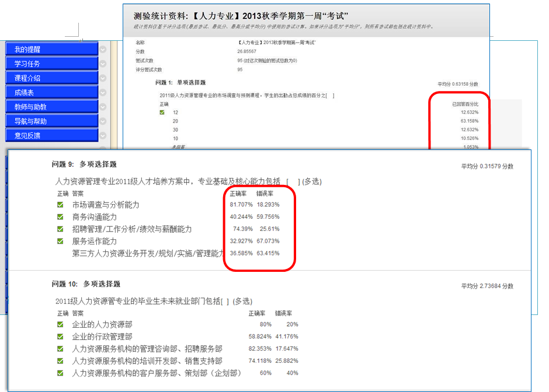Image resolution: width=549 pixels, height=392 pixels.
Task: Open the 学习任务 sidebar menu item
Action: point(51,64)
